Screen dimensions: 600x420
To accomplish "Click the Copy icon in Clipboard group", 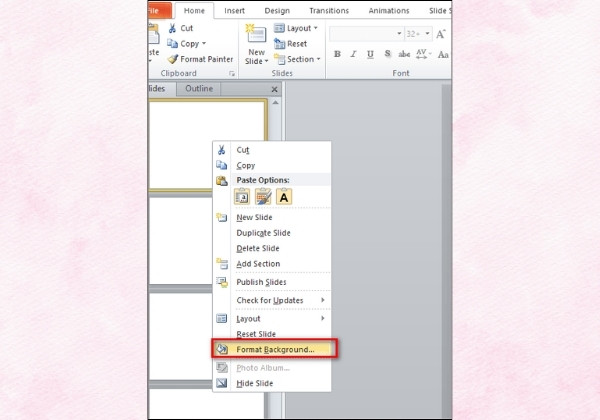I will pos(172,44).
